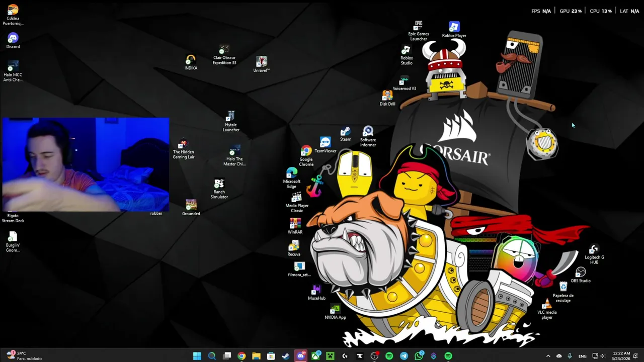Launch the Unravel desktop shortcut

click(261, 64)
